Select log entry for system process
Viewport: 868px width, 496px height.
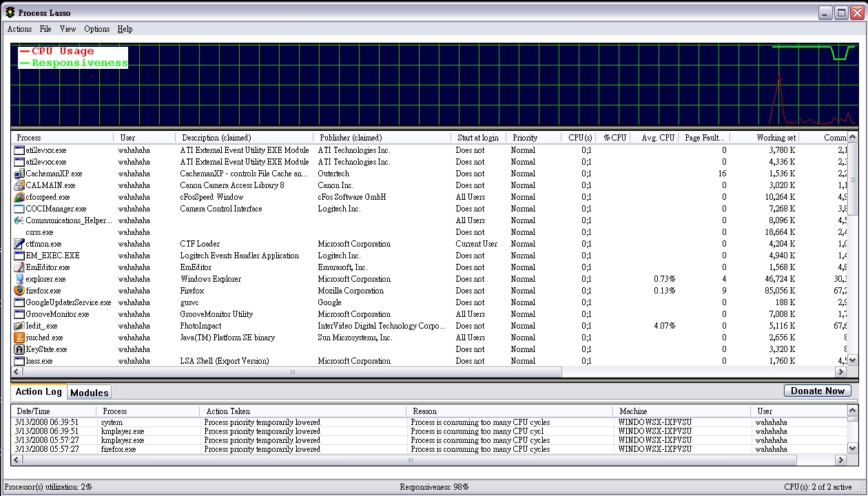(x=429, y=422)
